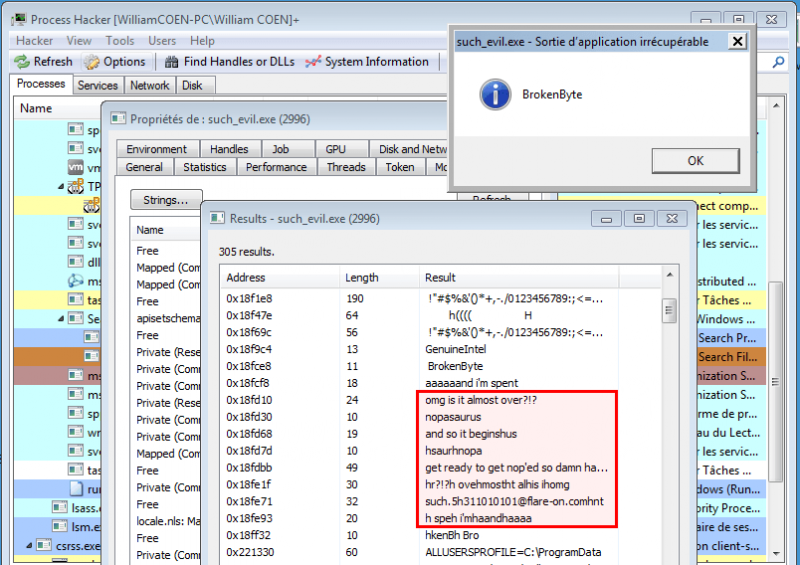This screenshot has width=800, height=565.
Task: Collapse the TP process tree node
Action: (61, 186)
